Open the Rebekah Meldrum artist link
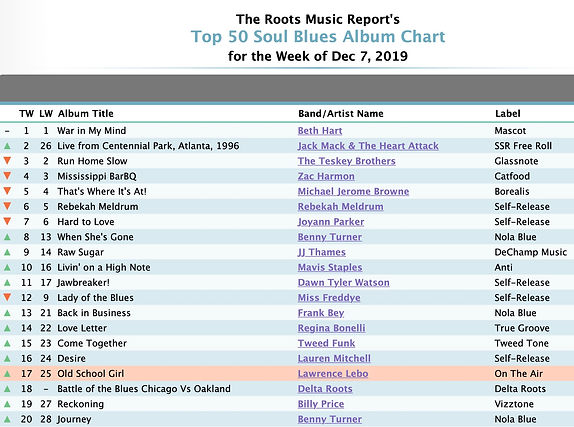574x427 pixels. point(340,207)
